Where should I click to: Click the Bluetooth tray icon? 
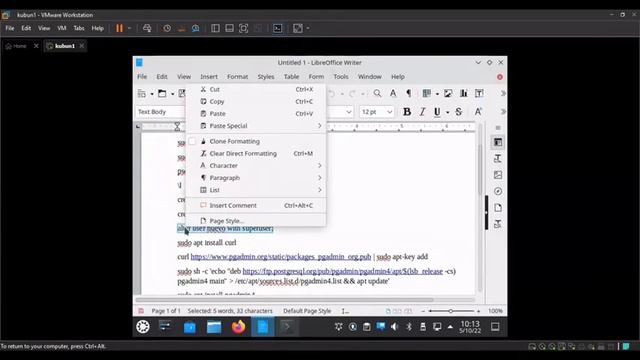point(409,327)
